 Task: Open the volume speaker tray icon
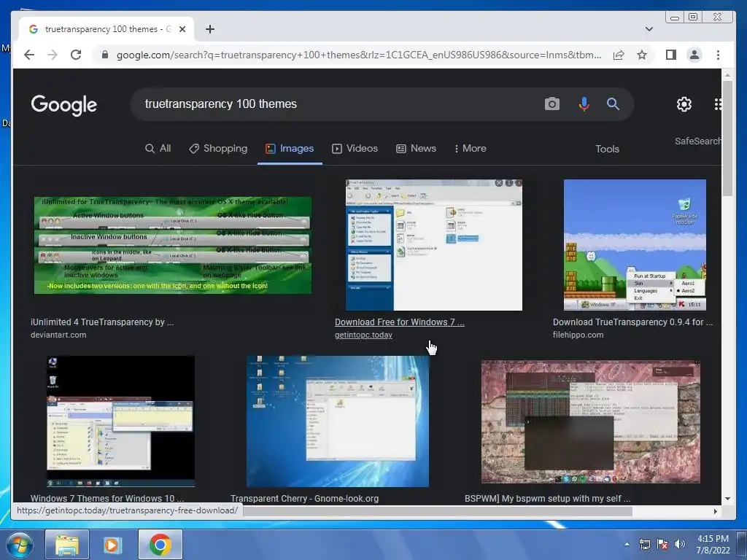point(680,544)
